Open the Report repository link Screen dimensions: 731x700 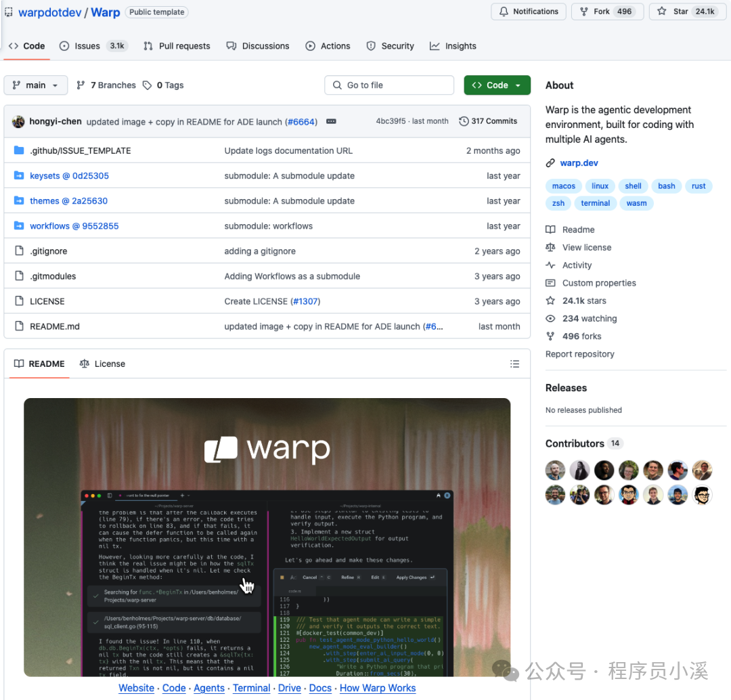point(579,353)
